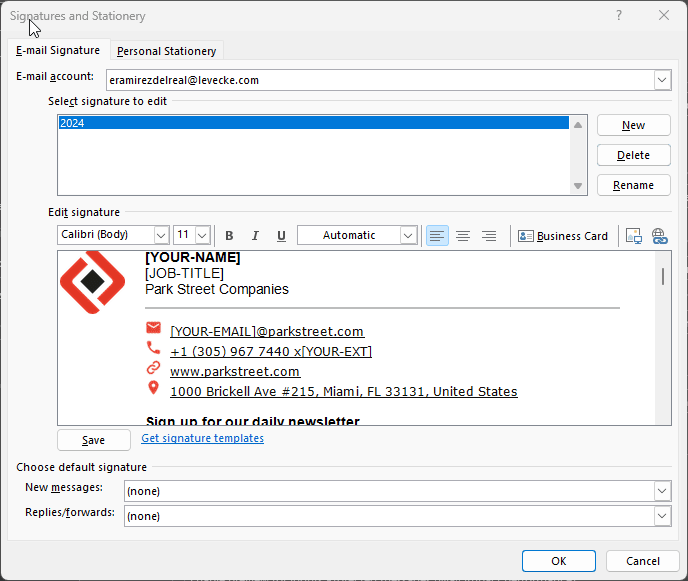The image size is (688, 581).
Task: Click the +1 (305) 967 7440 phone link
Action: [271, 351]
